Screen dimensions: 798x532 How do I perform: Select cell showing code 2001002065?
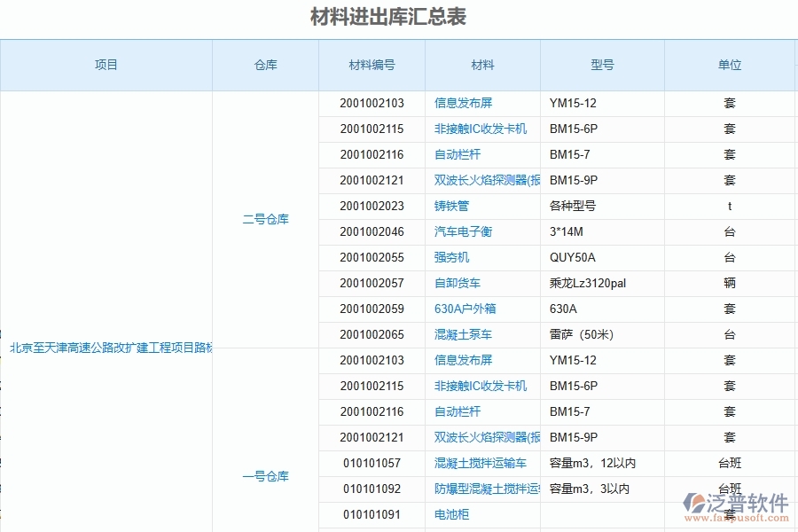pyautogui.click(x=371, y=334)
